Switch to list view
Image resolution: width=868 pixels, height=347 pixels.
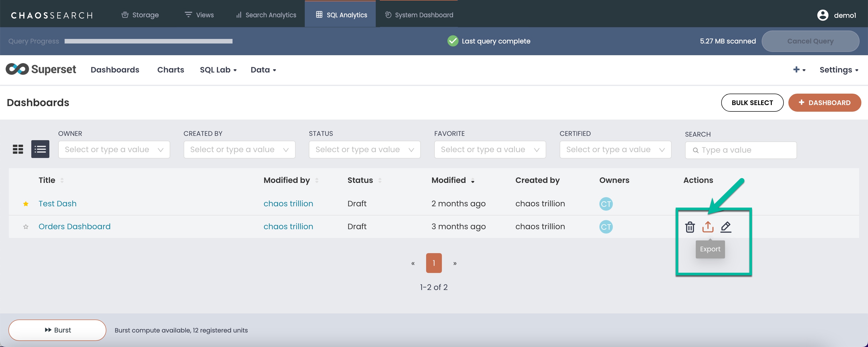pyautogui.click(x=40, y=149)
